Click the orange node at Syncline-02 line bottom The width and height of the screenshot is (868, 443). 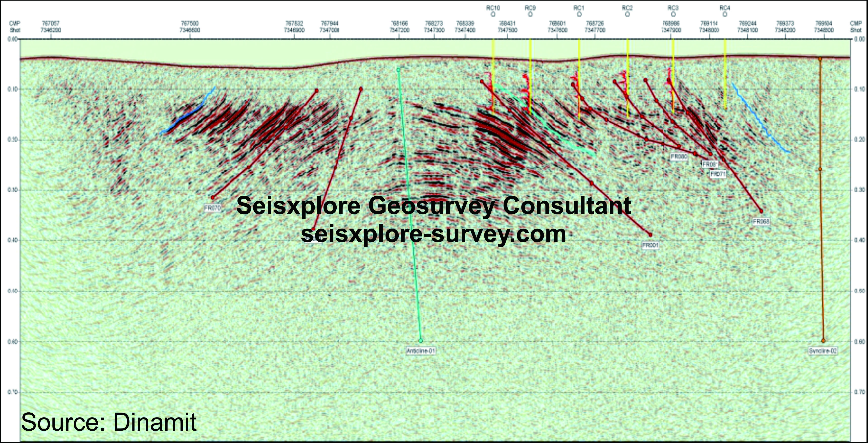coord(823,341)
